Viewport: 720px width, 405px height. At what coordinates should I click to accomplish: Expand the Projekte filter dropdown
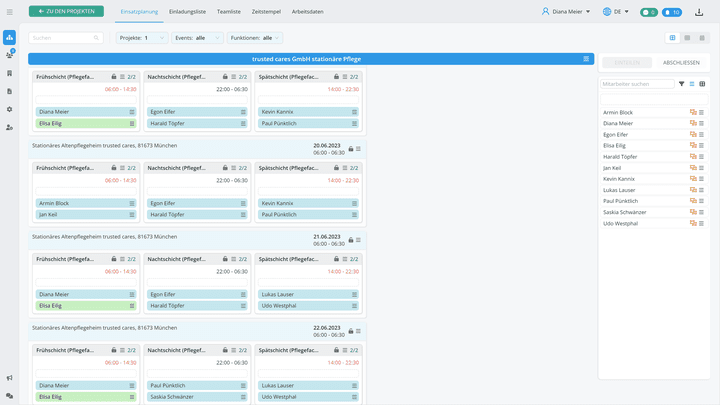pyautogui.click(x=143, y=38)
